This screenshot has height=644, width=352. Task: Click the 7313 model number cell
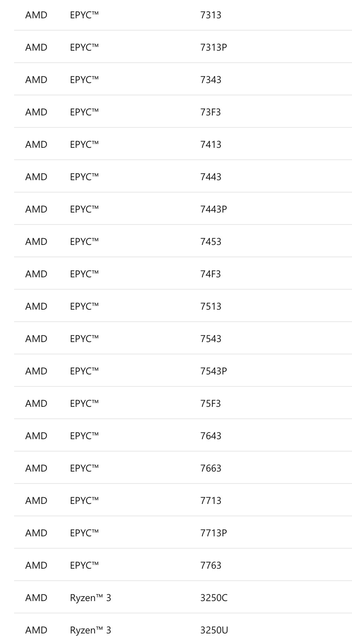tap(210, 15)
